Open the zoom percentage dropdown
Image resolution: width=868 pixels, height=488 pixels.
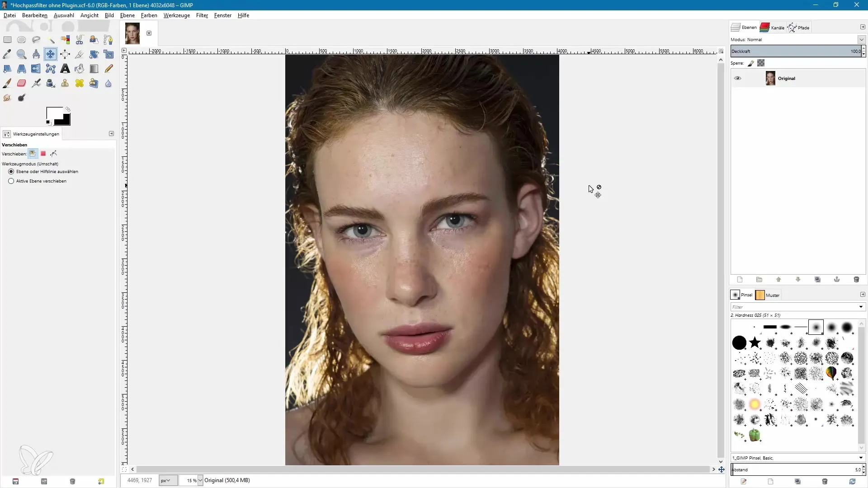[200, 480]
